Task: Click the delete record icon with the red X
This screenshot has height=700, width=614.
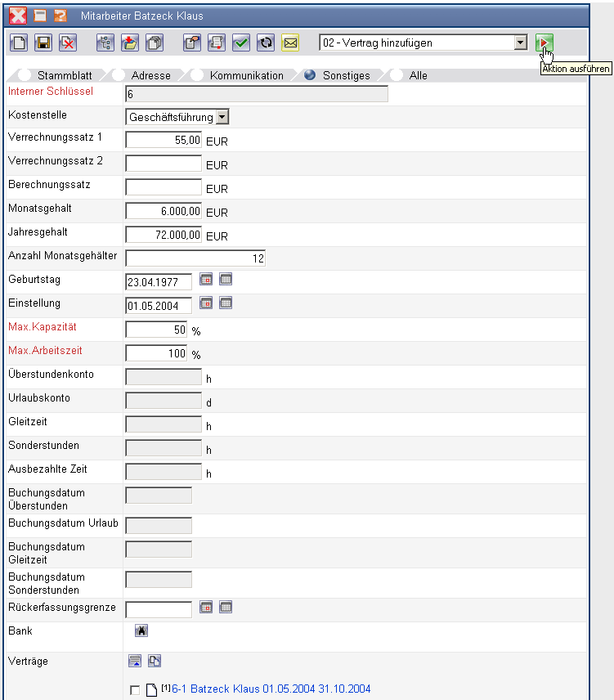Action: pyautogui.click(x=68, y=43)
